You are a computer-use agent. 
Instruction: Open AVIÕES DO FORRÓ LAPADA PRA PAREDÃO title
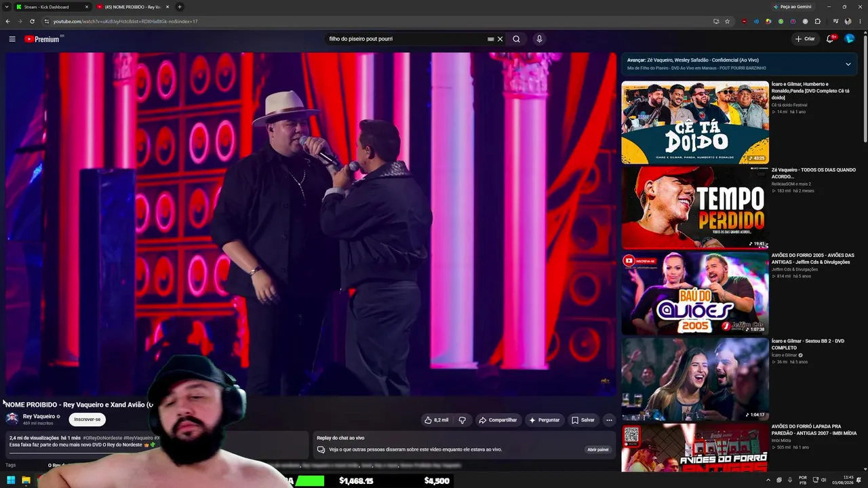point(814,430)
